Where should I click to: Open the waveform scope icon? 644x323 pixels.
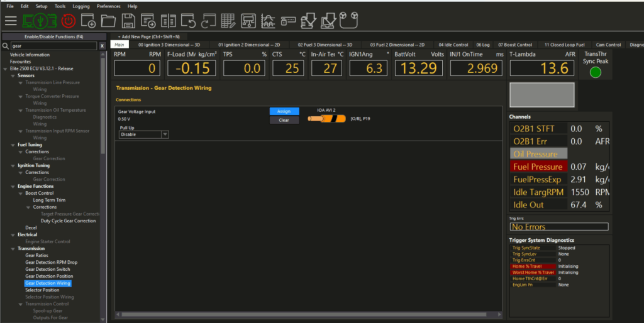point(268,21)
